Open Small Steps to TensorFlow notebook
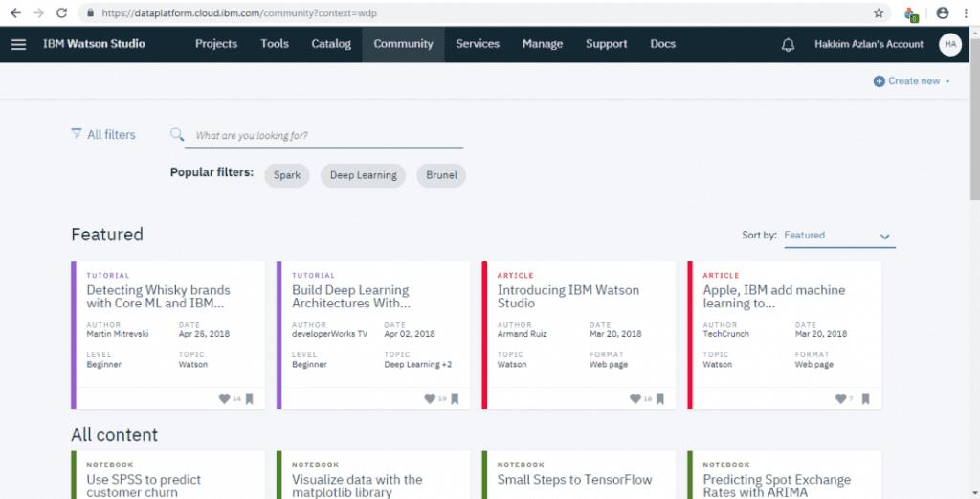This screenshot has height=499, width=980. [574, 480]
